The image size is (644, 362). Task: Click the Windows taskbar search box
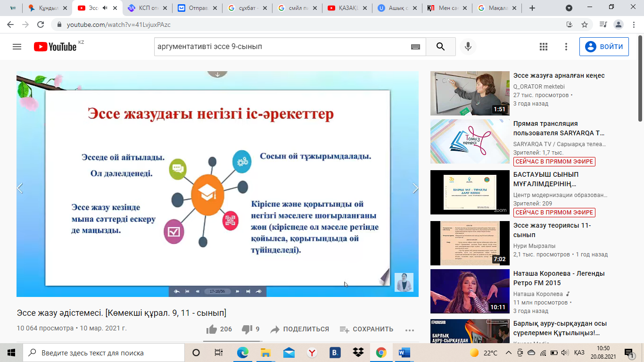pos(104,353)
